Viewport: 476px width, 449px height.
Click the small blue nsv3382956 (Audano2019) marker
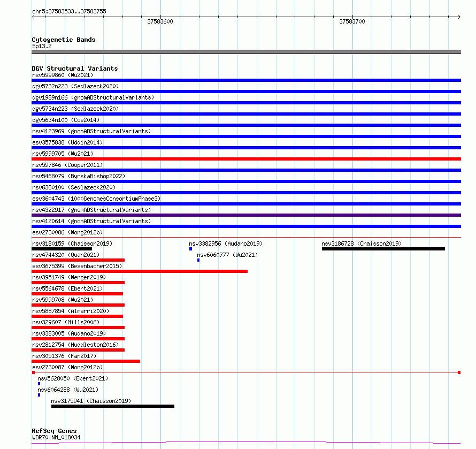click(190, 249)
